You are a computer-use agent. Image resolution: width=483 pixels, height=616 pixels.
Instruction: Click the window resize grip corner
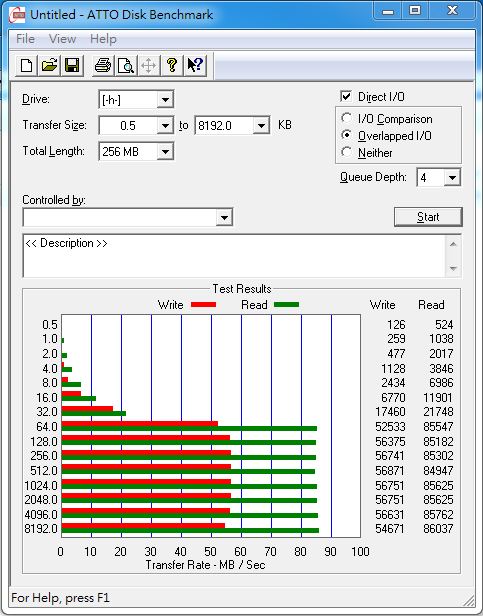tap(469, 601)
